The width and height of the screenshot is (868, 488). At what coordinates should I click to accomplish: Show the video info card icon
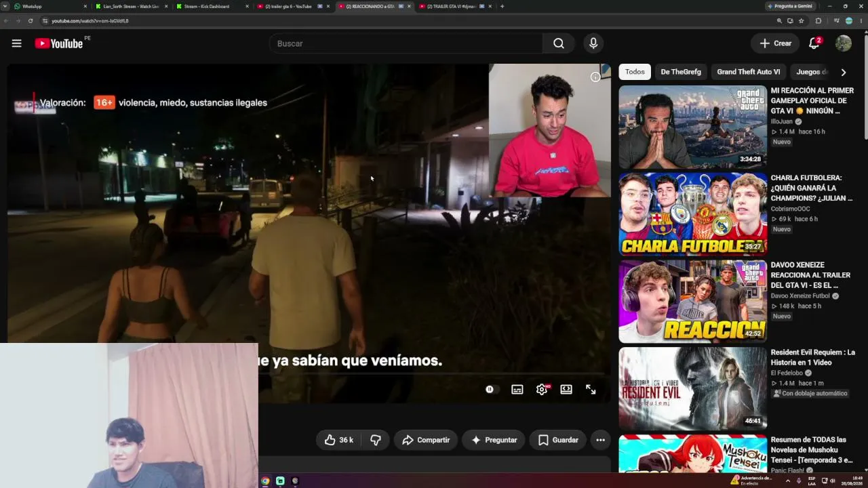595,77
